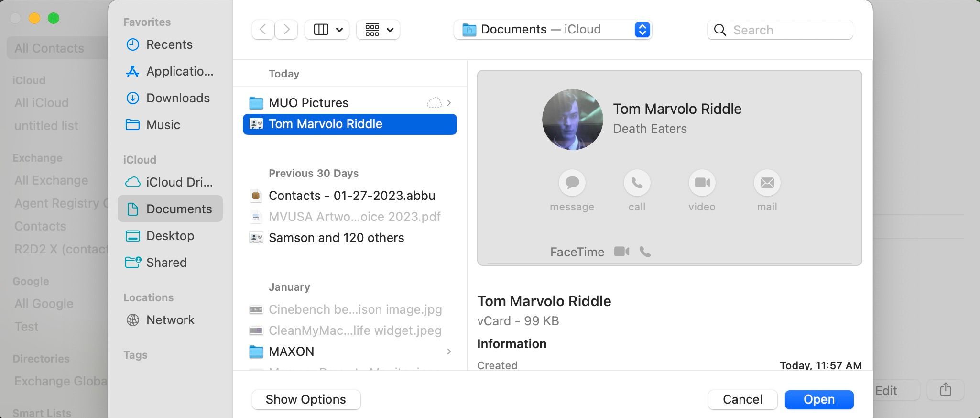Click the FaceTime audio phone icon
Viewport: 980px width, 418px height.
tap(645, 252)
